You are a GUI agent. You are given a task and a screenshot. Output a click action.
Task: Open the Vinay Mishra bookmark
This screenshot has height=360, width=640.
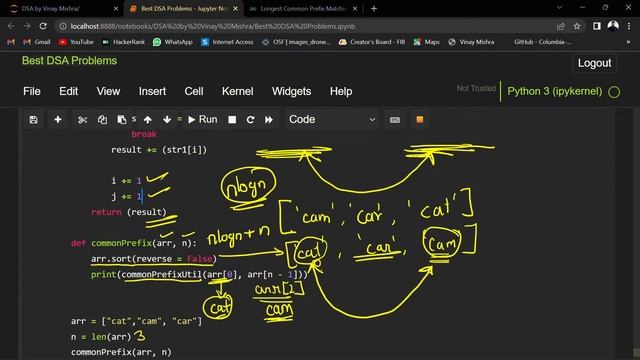(x=471, y=42)
